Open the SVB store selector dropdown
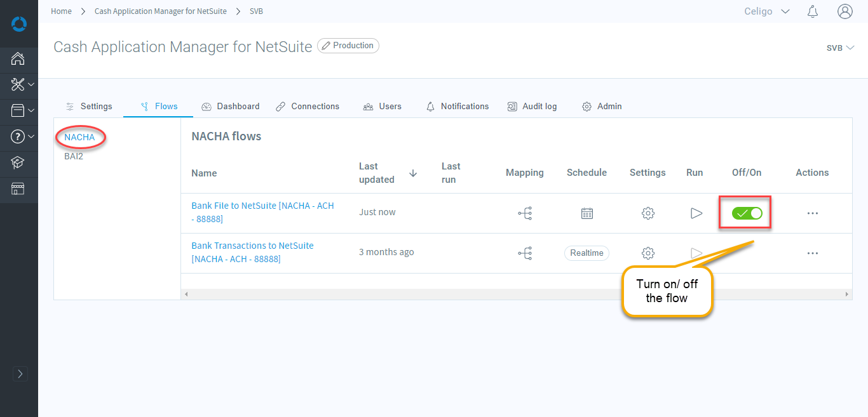The height and width of the screenshot is (417, 868). tap(839, 48)
